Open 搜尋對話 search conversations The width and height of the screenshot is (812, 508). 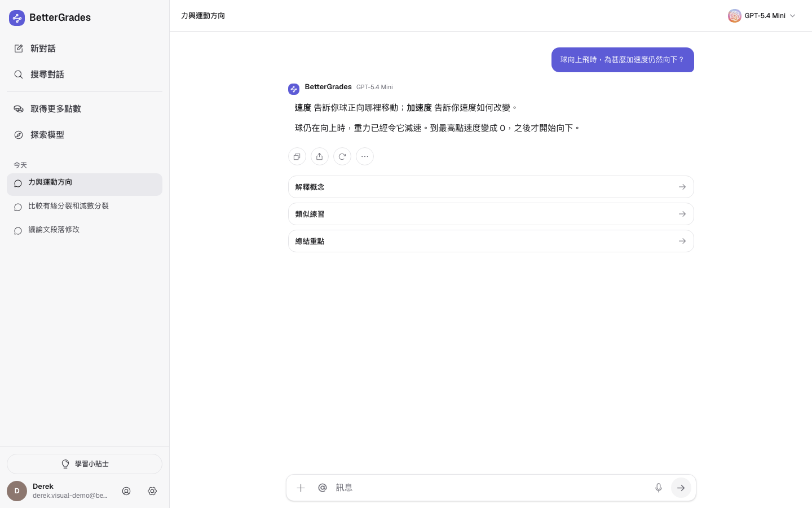coord(85,75)
